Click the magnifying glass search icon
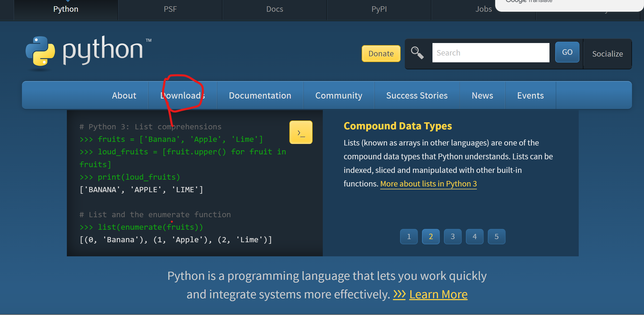 (417, 53)
